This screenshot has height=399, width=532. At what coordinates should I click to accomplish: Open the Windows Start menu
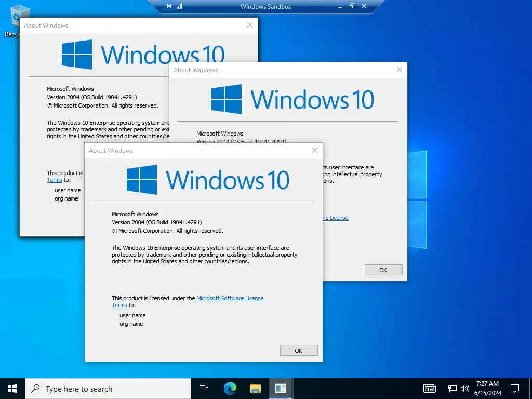[x=12, y=389]
